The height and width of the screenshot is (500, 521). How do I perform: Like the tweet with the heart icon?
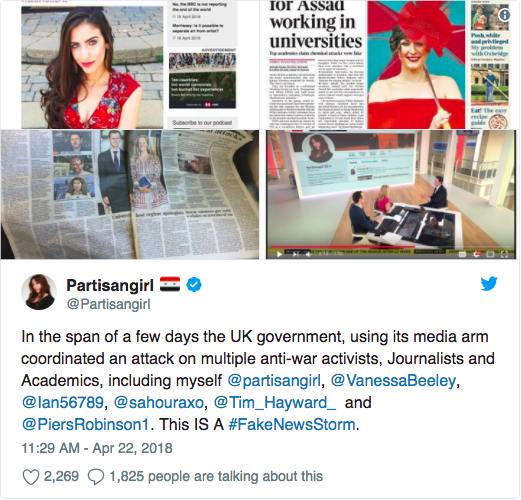click(31, 477)
